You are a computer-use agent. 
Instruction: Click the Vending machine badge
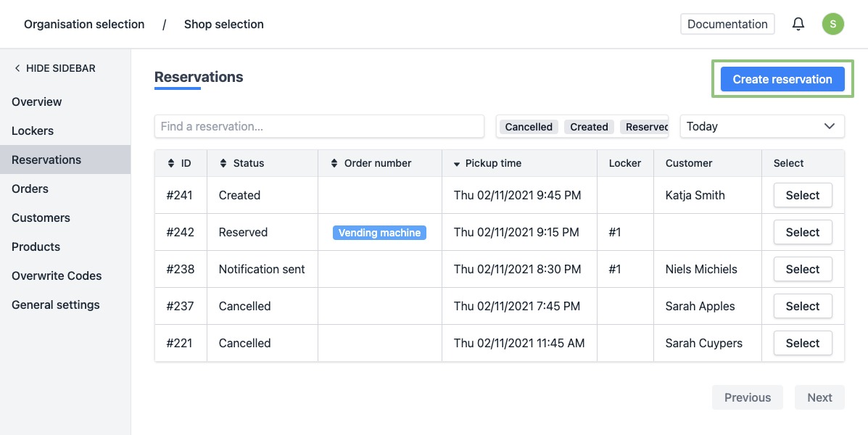point(379,233)
